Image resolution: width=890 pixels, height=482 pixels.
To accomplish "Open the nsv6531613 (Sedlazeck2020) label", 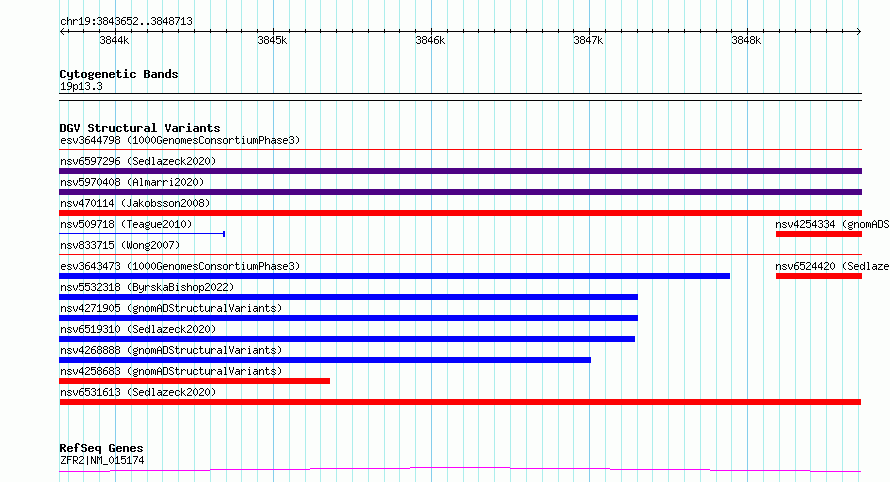I will pyautogui.click(x=138, y=392).
